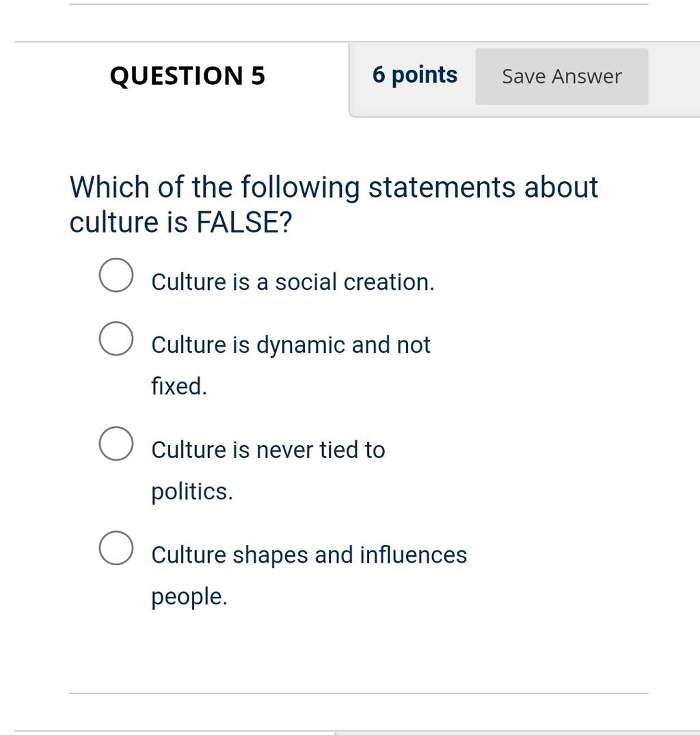The width and height of the screenshot is (700, 735).
Task: Click the Save Answer button
Action: tap(562, 77)
